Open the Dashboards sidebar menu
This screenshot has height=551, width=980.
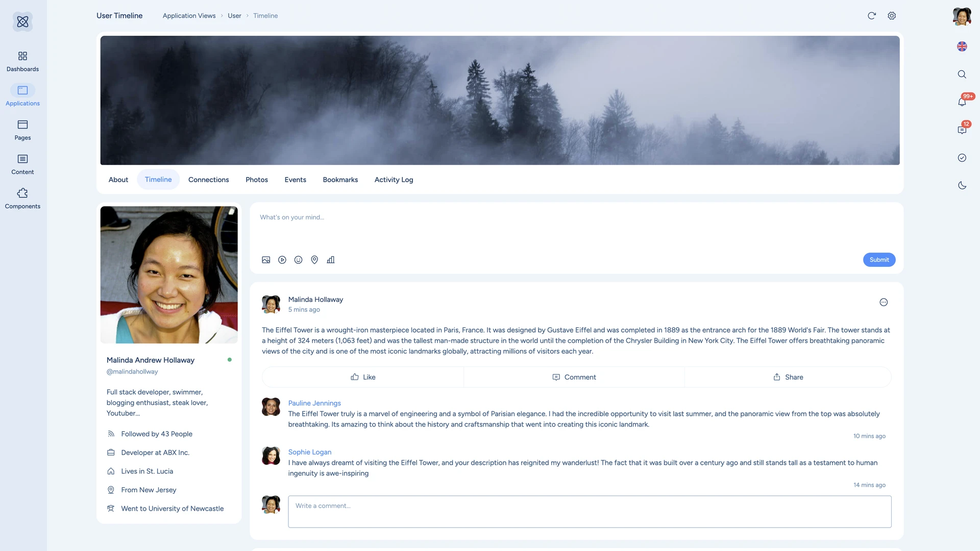click(22, 61)
